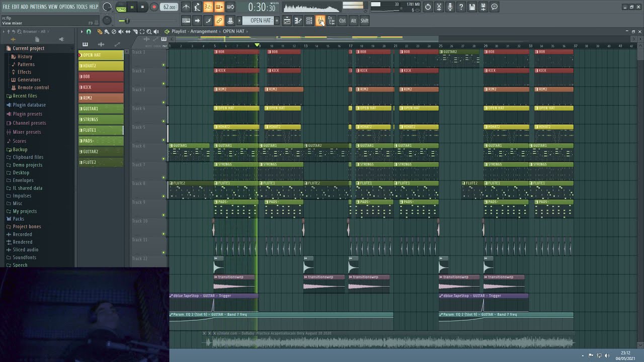This screenshot has width=644, height=362.
Task: Mute Track 6 using its green light
Action: (x=164, y=158)
